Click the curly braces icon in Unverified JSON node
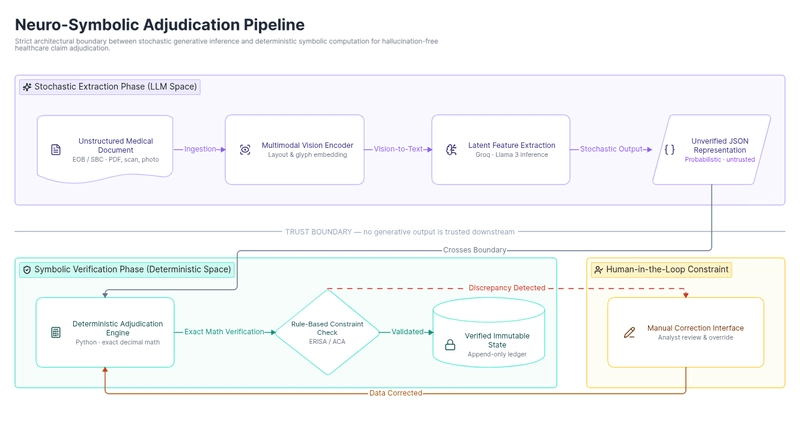Viewport: 800px width, 425px height. click(x=669, y=149)
